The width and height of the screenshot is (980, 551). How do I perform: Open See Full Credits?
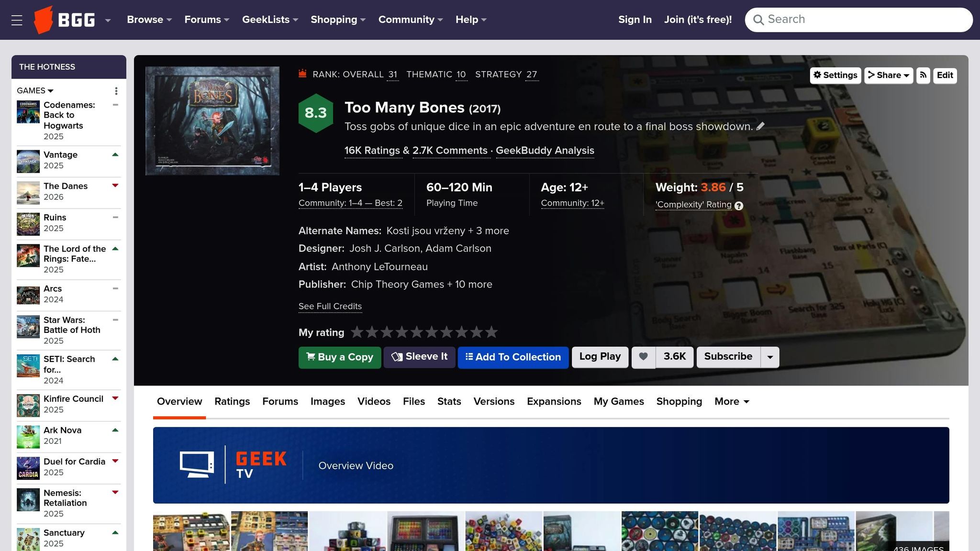point(330,306)
